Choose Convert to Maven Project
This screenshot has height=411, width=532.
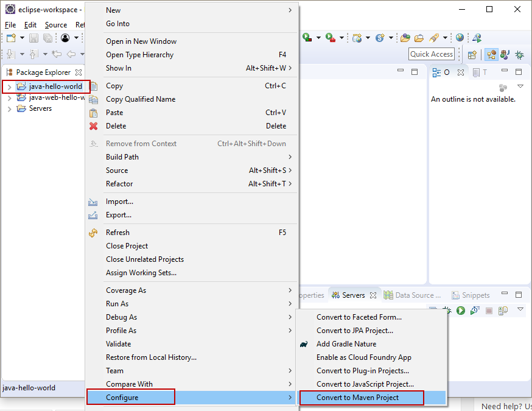[357, 398]
